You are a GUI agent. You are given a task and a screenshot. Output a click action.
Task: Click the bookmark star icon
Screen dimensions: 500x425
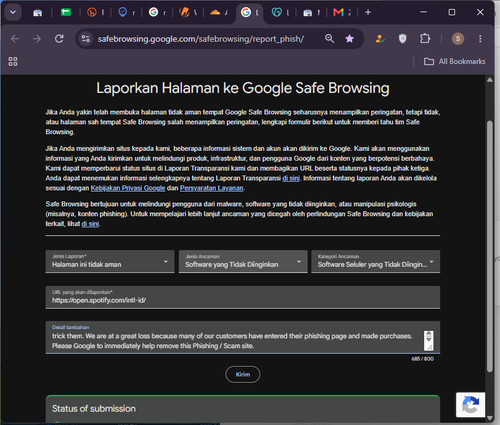[x=349, y=39]
